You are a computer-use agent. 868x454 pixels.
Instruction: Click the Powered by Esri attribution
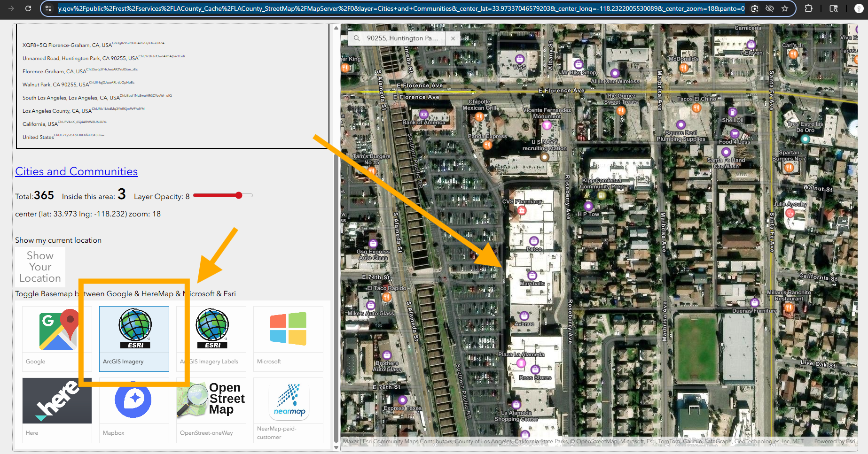pos(835,441)
